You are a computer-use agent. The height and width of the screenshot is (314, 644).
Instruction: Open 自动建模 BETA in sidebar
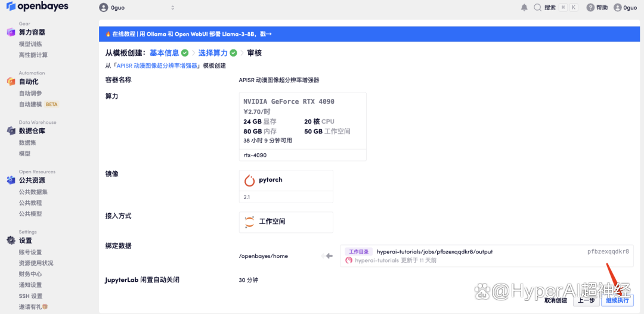click(39, 104)
